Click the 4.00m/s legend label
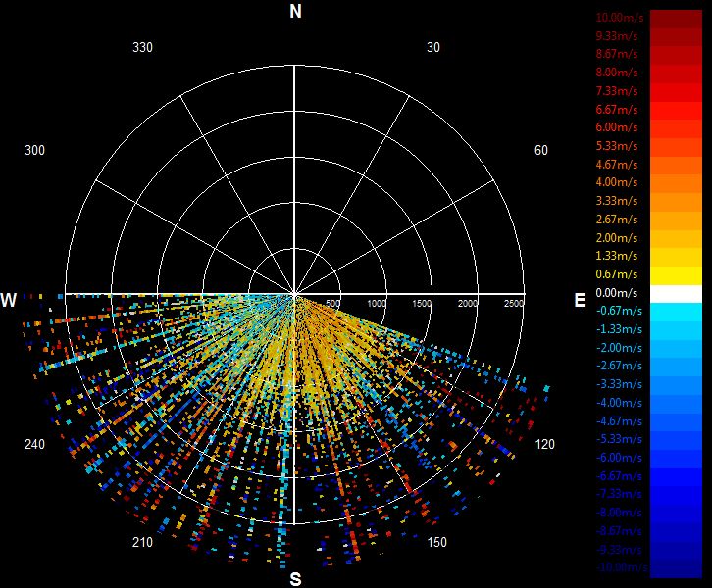712x588 pixels. coord(617,182)
